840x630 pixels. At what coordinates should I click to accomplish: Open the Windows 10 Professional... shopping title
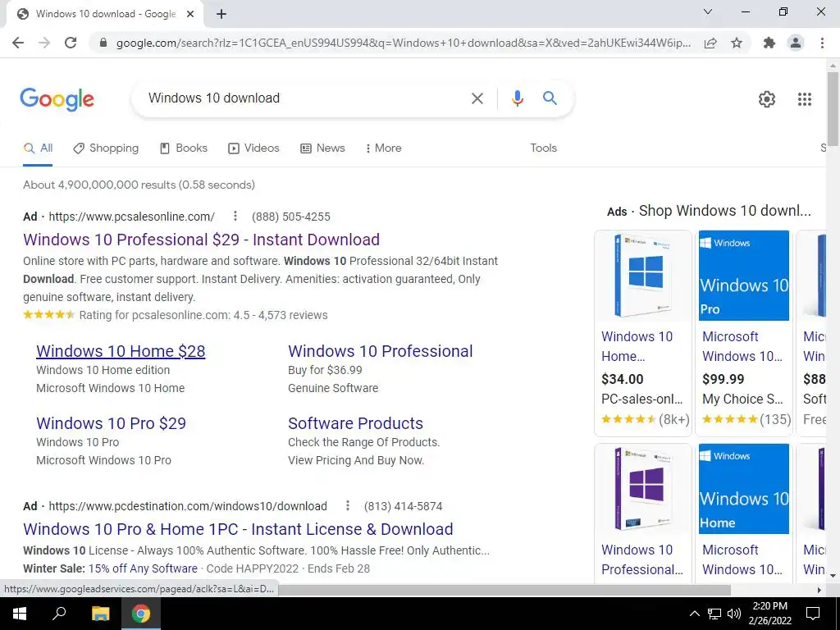point(641,559)
